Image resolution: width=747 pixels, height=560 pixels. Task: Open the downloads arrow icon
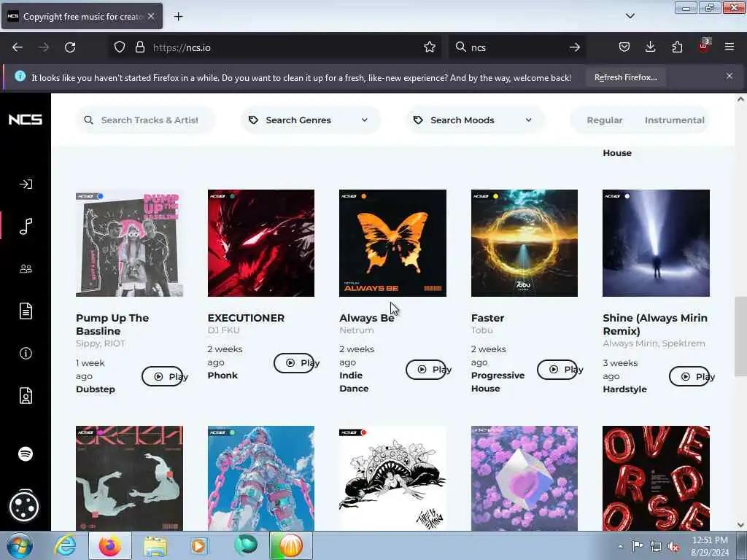pos(650,47)
